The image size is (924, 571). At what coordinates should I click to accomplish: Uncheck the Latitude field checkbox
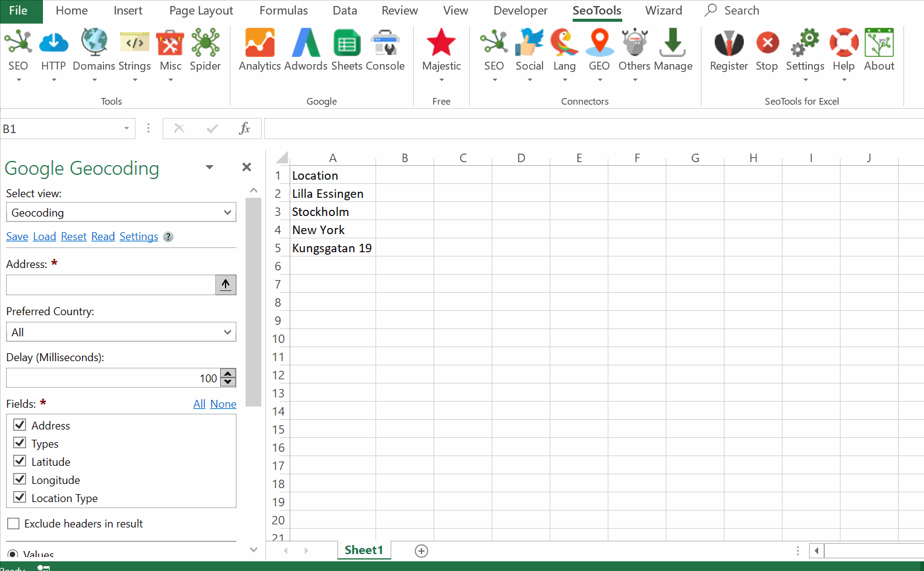point(20,461)
